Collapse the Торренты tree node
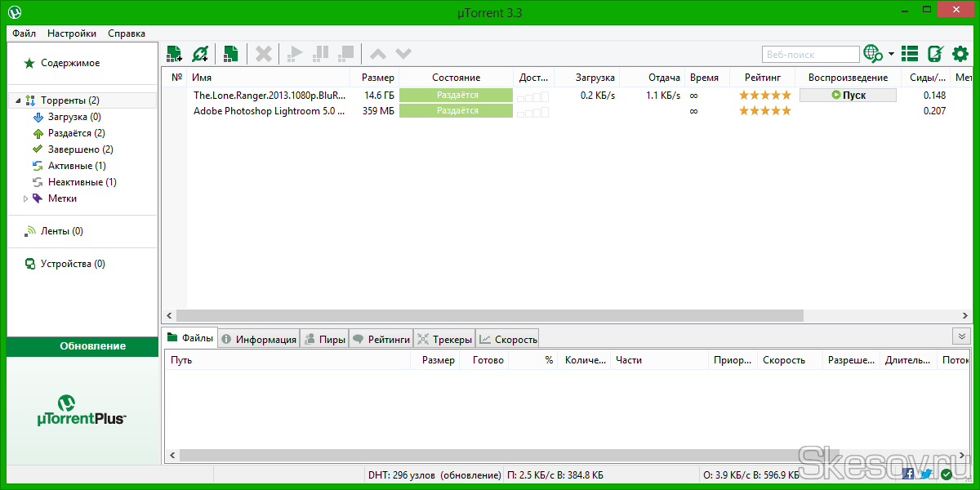This screenshot has height=490, width=980. pos(17,100)
